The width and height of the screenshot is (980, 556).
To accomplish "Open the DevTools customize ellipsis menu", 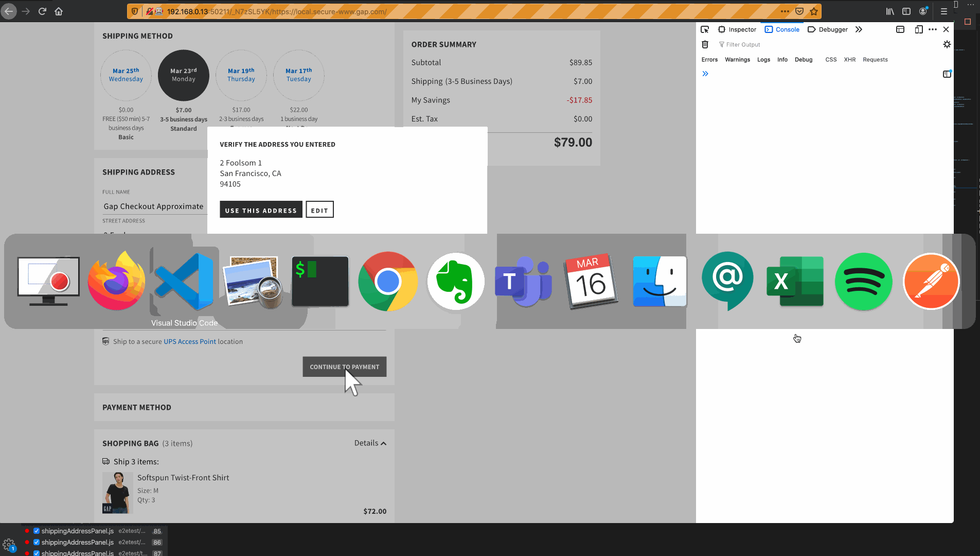I will coord(933,29).
